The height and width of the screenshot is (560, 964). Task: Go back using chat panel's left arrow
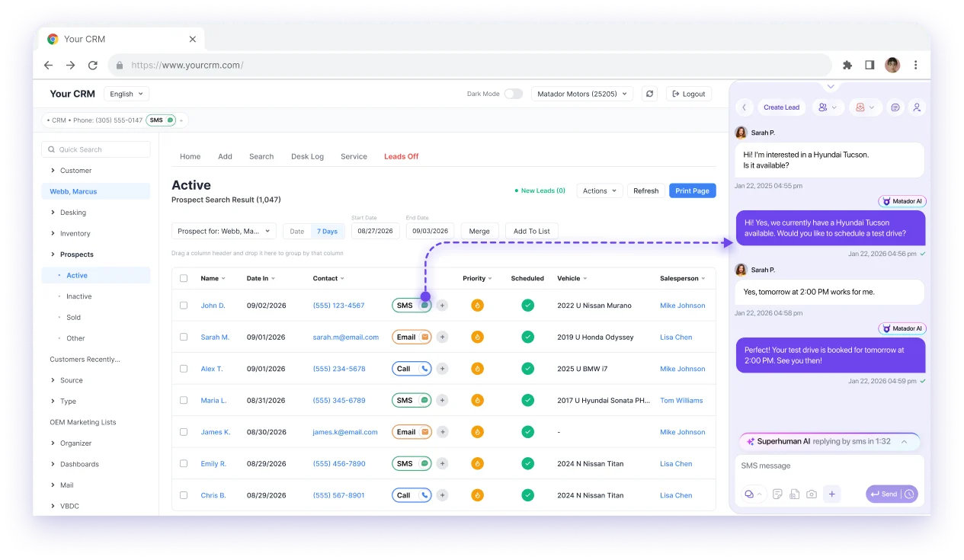(x=744, y=107)
